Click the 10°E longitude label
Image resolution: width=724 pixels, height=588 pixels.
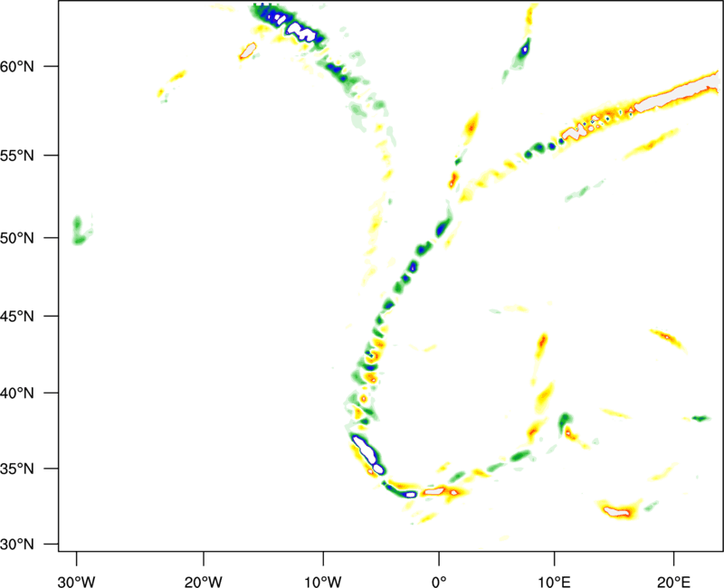click(554, 582)
